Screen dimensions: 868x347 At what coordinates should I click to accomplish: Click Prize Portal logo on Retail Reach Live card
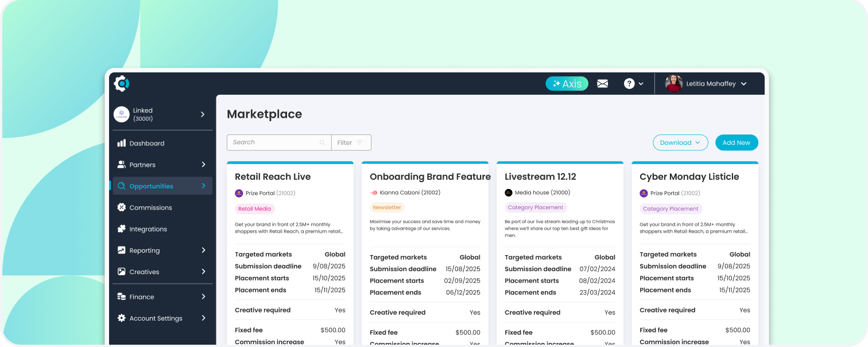tap(239, 193)
